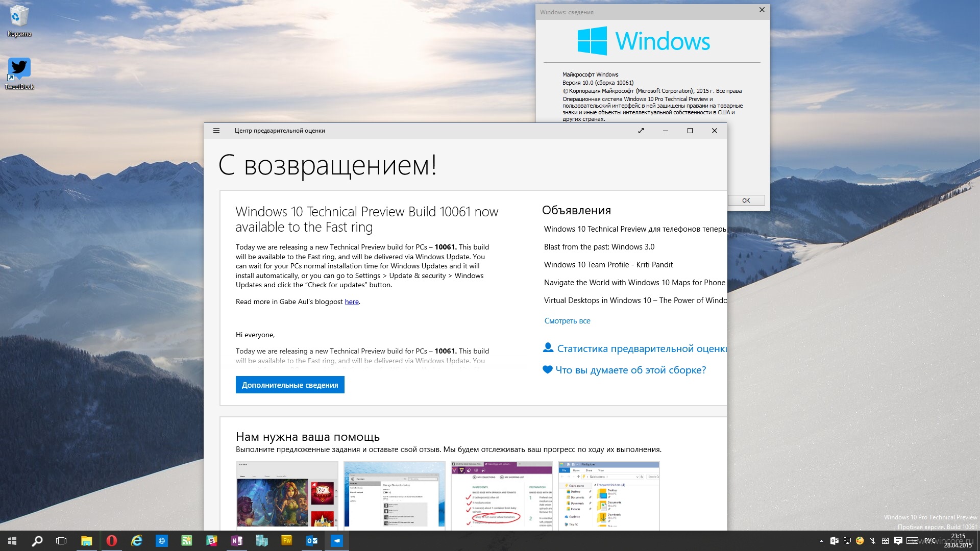Open the touch keyboard from the tray
980x551 pixels.
click(x=913, y=541)
